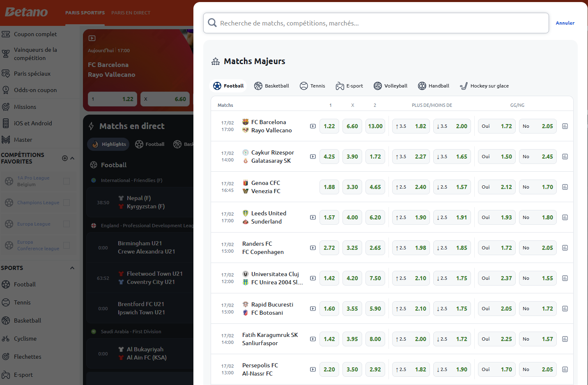Select draw odds 3.30 for Genoa-Venezia
This screenshot has height=385, width=588.
(352, 187)
